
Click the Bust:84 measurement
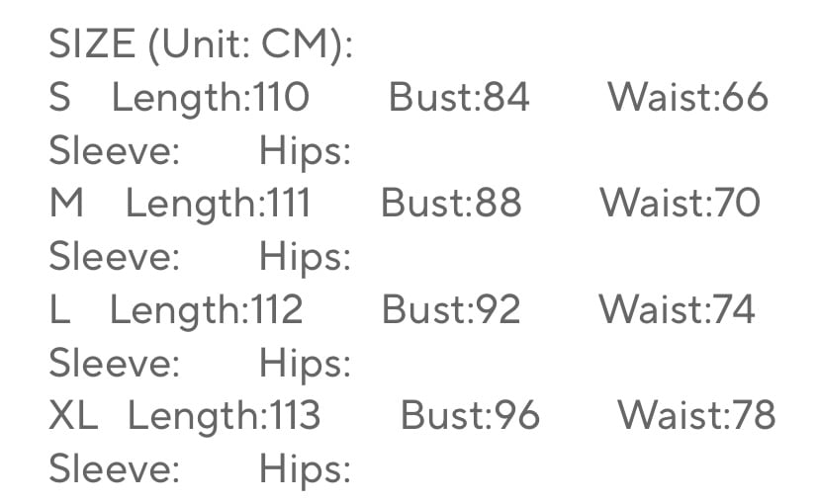pyautogui.click(x=459, y=98)
